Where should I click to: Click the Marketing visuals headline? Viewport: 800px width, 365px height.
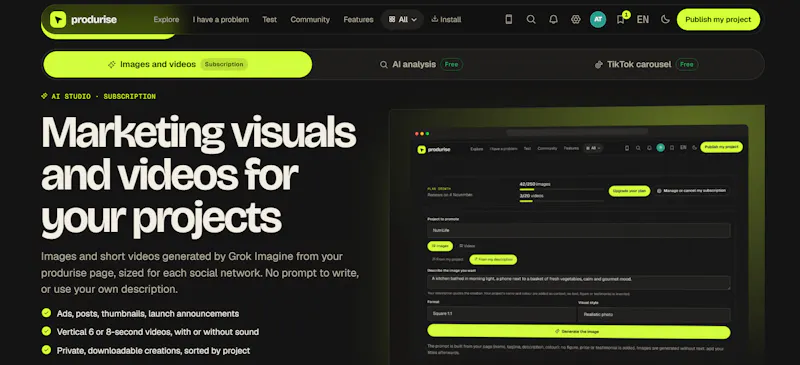[x=198, y=177]
